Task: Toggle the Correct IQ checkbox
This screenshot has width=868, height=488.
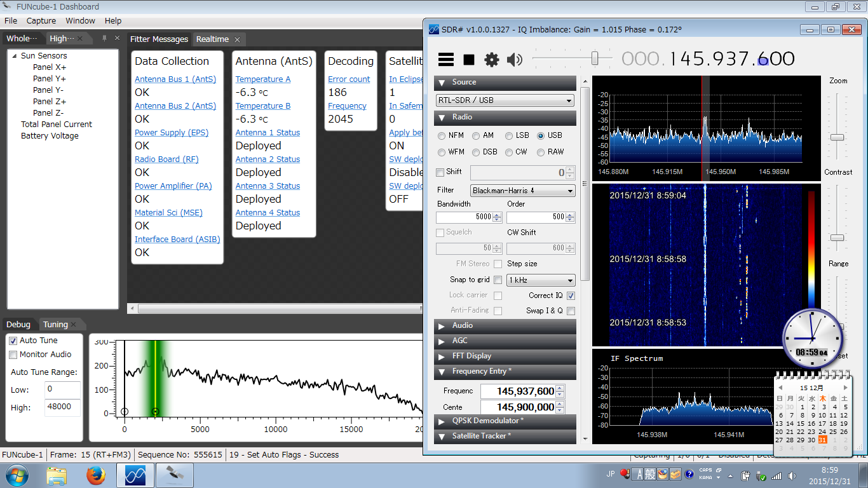Action: (x=571, y=295)
